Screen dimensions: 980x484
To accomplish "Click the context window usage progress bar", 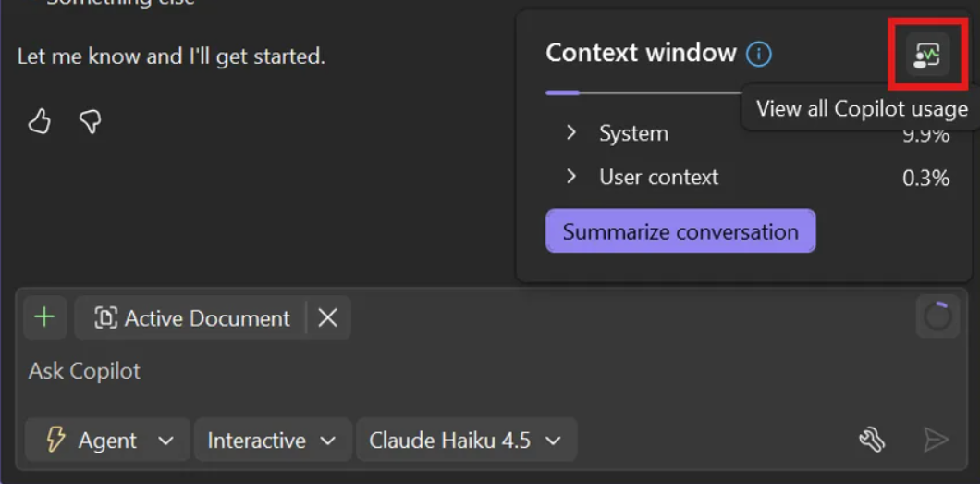I will (643, 93).
